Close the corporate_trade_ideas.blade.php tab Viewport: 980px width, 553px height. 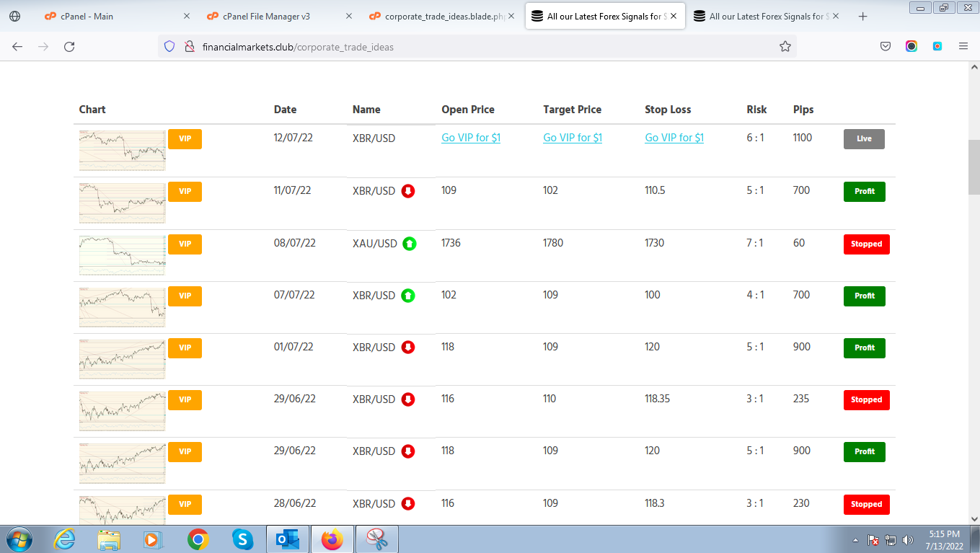[x=511, y=17]
